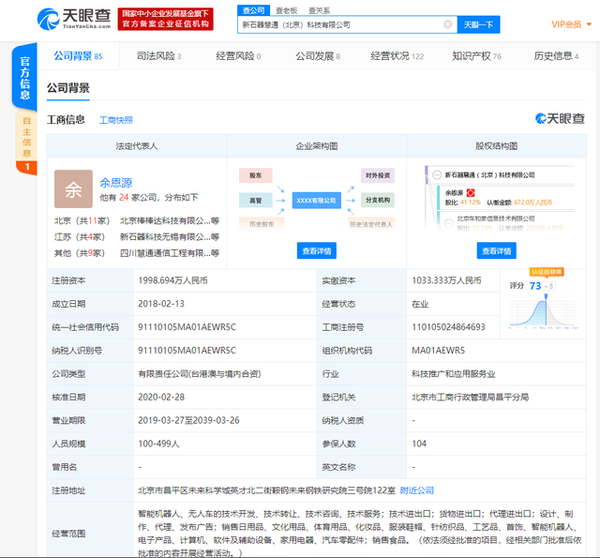Image resolution: width=600 pixels, height=558 pixels.
Task: Open 新石器科技无锡有限公... company link
Action: coord(170,237)
